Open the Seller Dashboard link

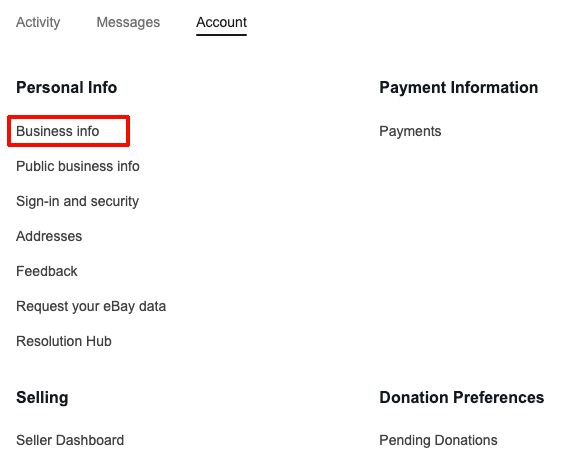(70, 440)
